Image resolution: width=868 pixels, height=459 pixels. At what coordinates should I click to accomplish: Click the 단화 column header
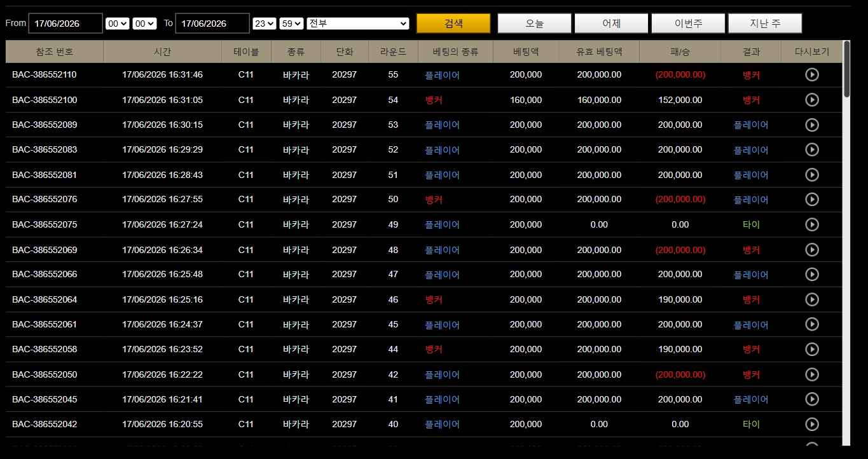point(345,51)
